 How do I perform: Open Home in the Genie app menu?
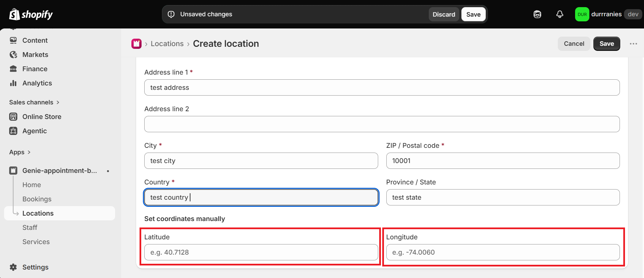(32, 185)
